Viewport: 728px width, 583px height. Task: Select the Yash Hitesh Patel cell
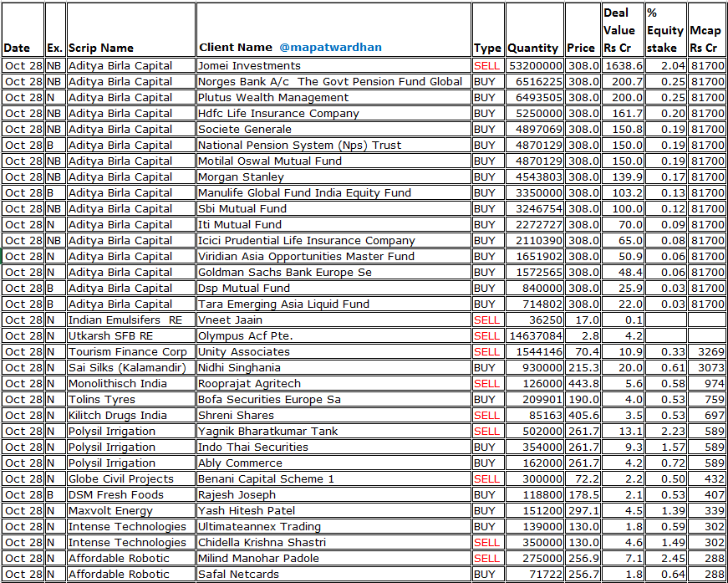pyautogui.click(x=333, y=510)
